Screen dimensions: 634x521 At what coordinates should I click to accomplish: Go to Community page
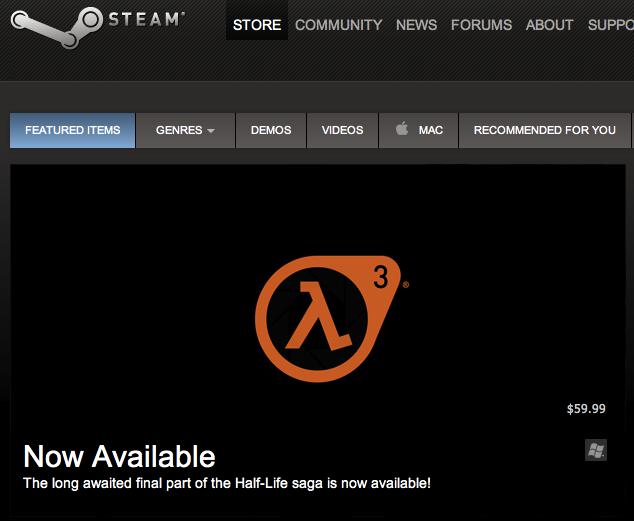[x=338, y=25]
